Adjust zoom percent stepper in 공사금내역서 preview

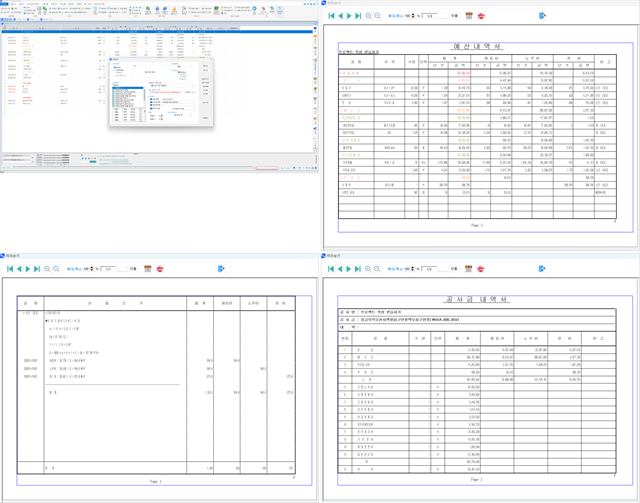[x=413, y=269]
